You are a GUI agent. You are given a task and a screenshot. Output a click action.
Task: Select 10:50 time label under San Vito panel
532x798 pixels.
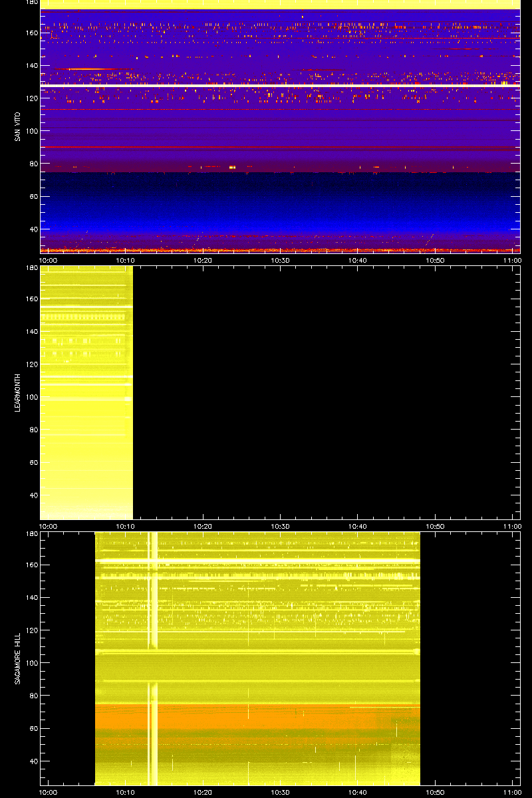pyautogui.click(x=436, y=261)
